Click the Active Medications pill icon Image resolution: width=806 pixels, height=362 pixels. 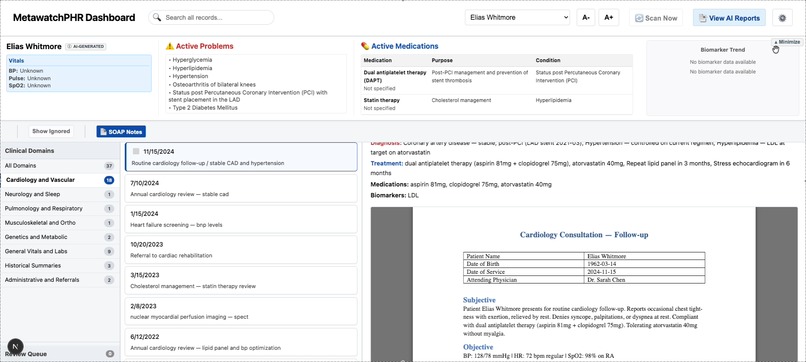point(365,46)
